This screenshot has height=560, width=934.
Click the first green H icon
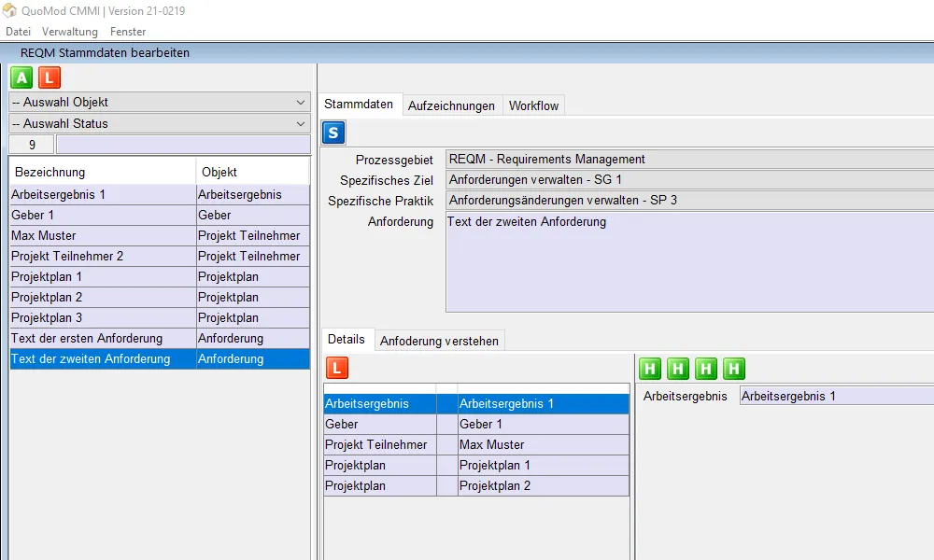[650, 369]
